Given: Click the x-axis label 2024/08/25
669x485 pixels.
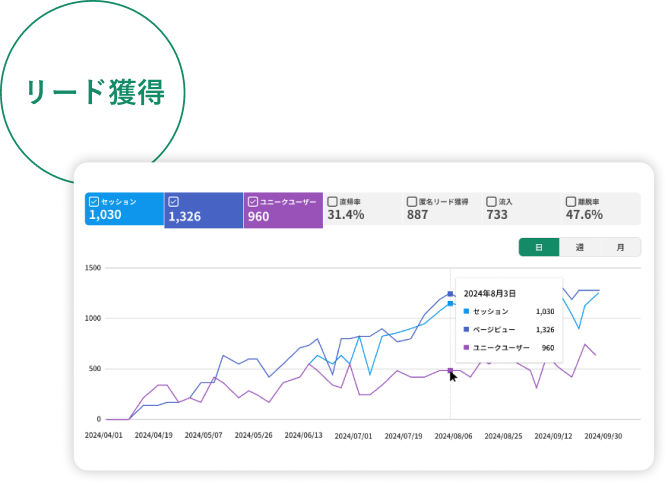Looking at the screenshot, I should (x=503, y=436).
